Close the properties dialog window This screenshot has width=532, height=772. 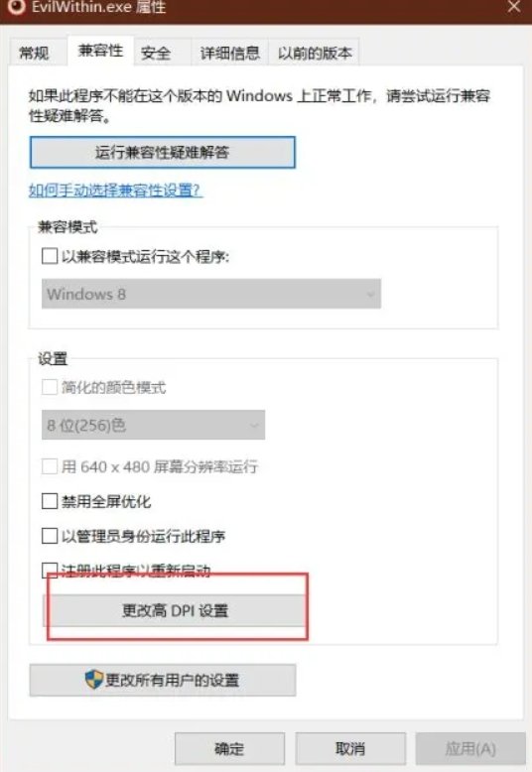[514, 7]
